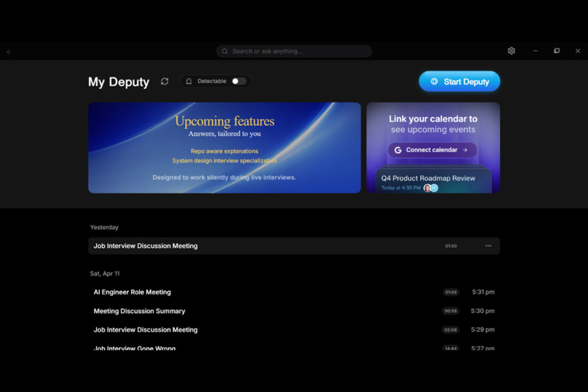Click the Start Deputy button

point(459,82)
